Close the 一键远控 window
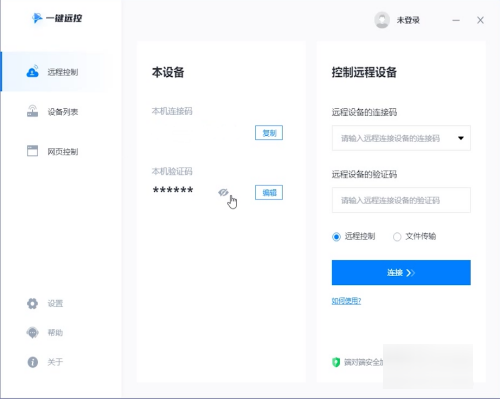 tap(480, 20)
